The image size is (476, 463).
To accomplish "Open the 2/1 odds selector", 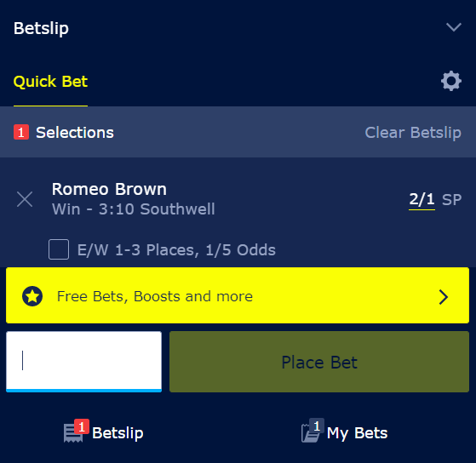I will pos(422,200).
